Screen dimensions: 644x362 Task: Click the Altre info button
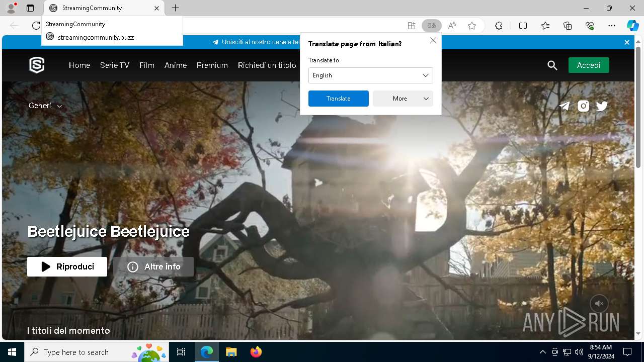click(153, 266)
